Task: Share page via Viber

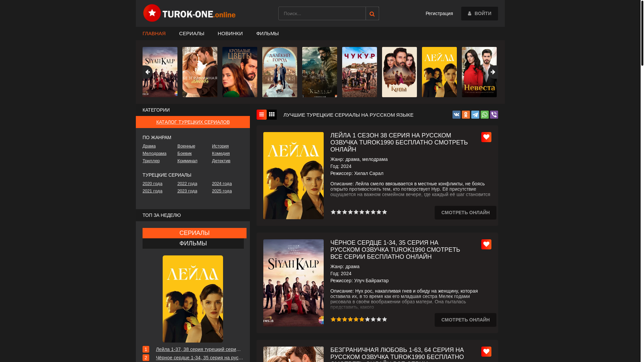Action: [494, 115]
